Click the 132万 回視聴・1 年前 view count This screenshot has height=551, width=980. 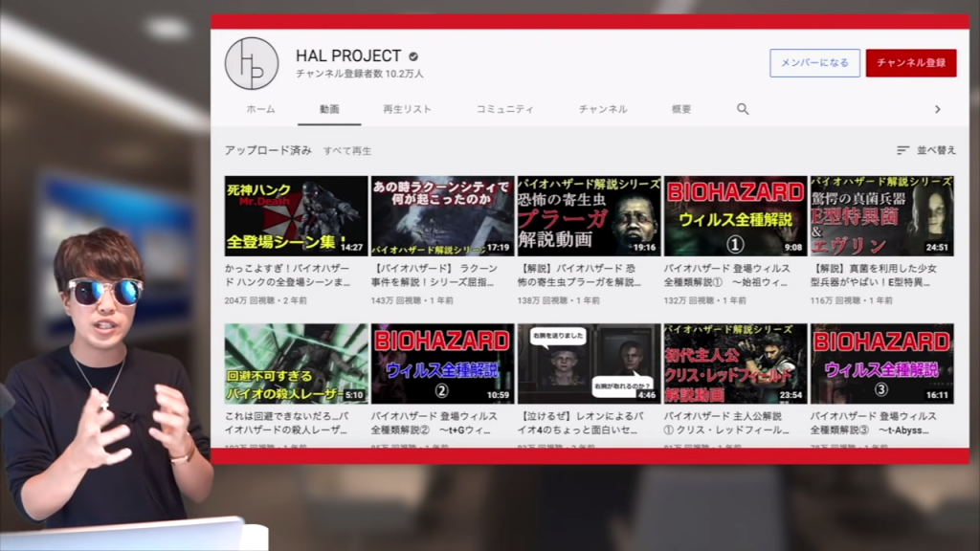coord(705,300)
